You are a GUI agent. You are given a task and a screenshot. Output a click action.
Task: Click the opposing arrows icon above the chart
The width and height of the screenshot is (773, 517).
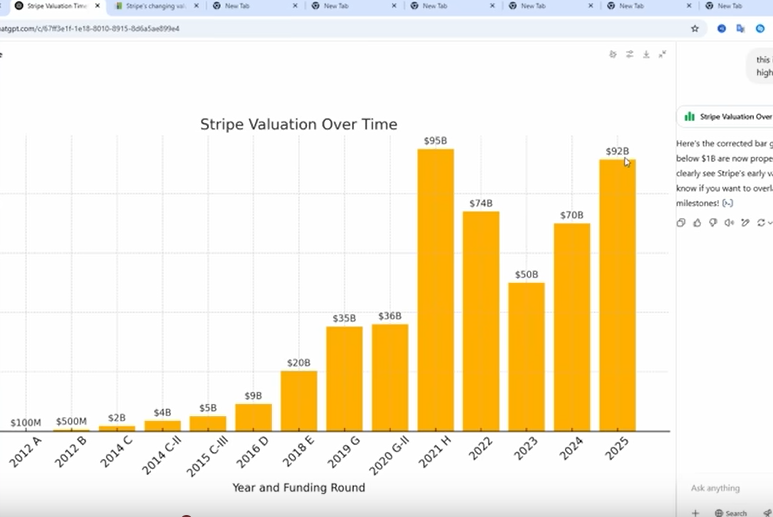(630, 54)
